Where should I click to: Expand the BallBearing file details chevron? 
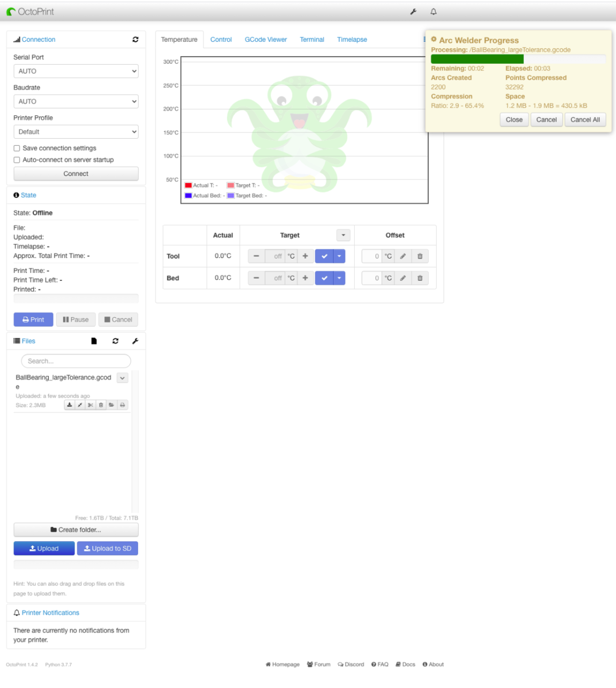122,378
